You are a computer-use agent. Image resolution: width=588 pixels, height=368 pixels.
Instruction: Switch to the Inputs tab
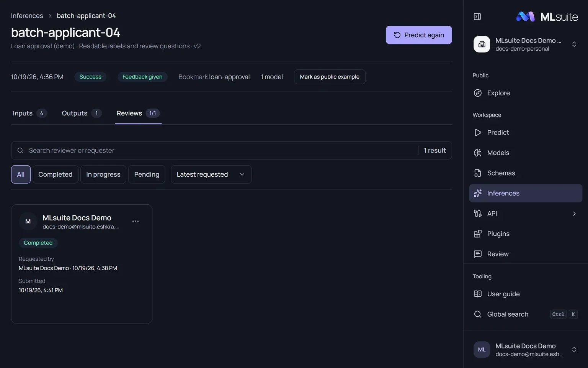tap(30, 113)
